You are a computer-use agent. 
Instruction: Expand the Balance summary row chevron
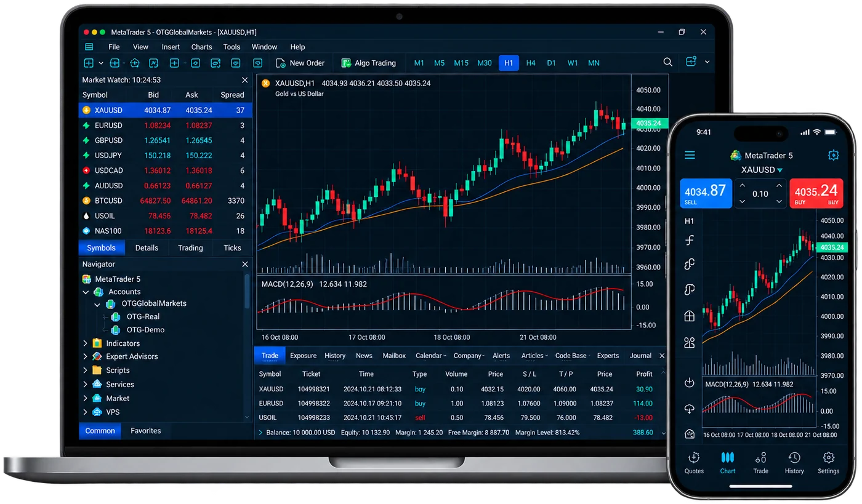tap(260, 433)
